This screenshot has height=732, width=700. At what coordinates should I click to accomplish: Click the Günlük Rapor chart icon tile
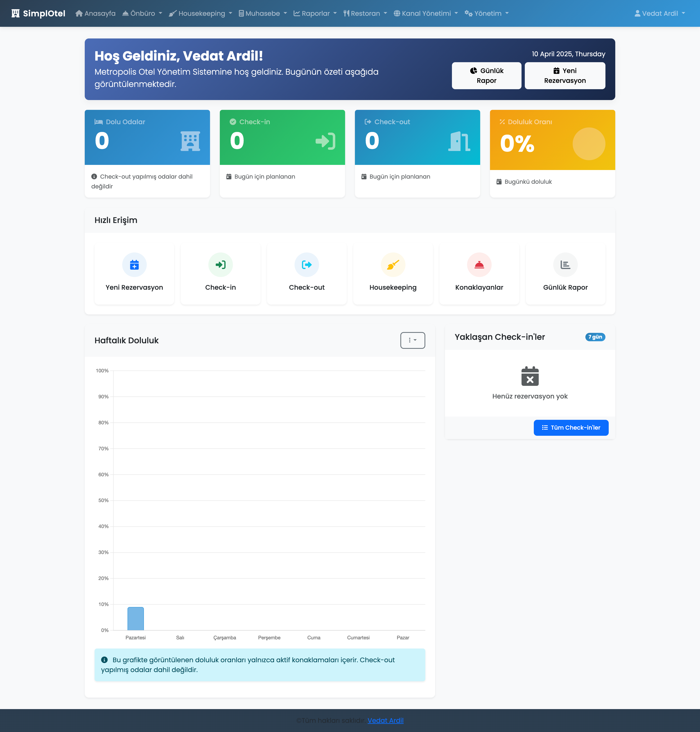click(x=565, y=265)
